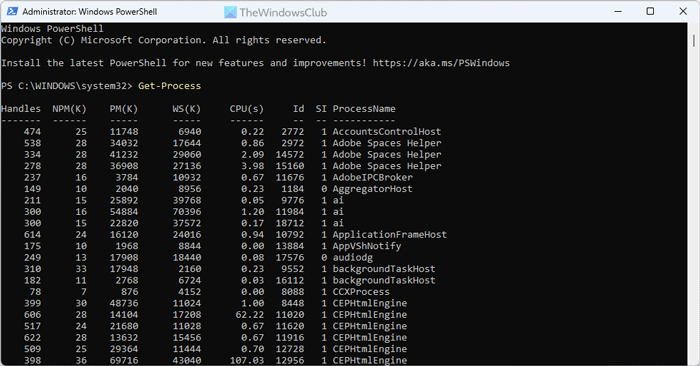This screenshot has height=366, width=700.
Task: Click CEPHtmlEngine with Id 8448
Action: [370, 303]
